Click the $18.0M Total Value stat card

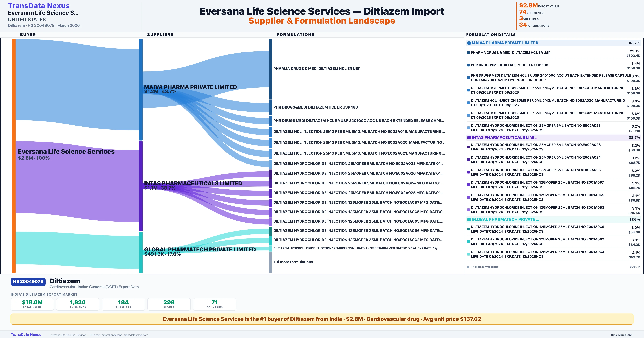[32, 304]
